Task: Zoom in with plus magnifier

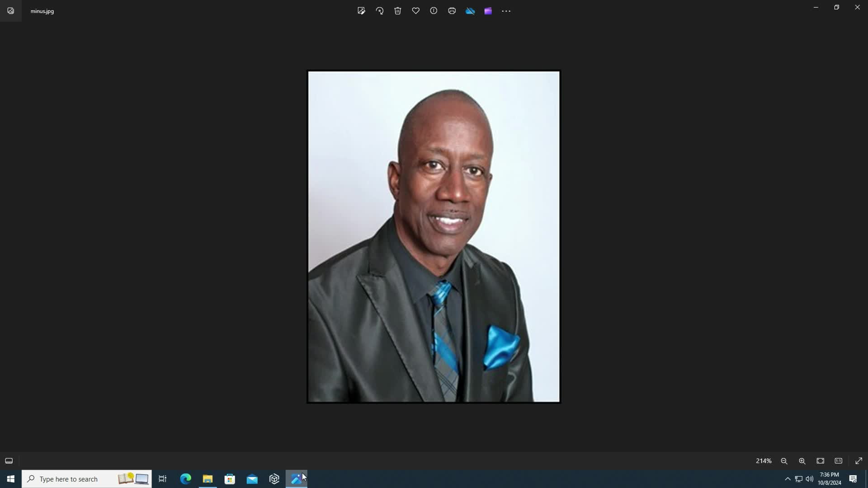Action: (802, 461)
